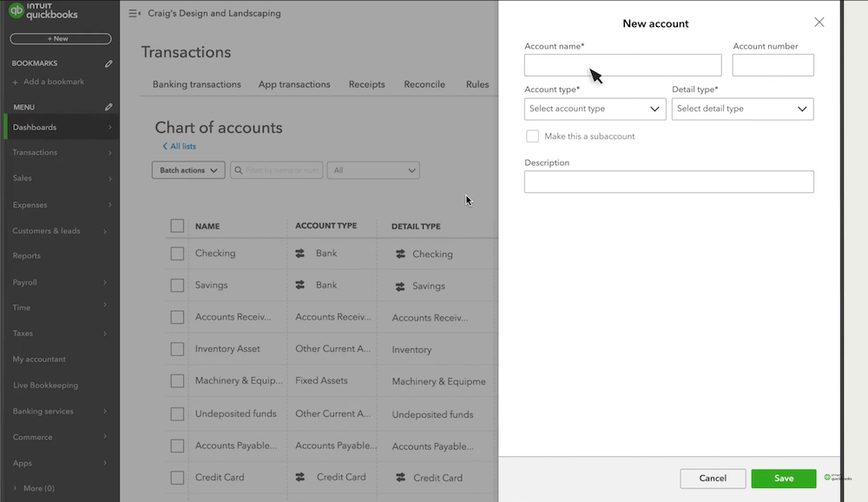Screen dimensions: 868x502
Task: Tick the Machinery & Equipment row checkbox
Action: coord(177,381)
